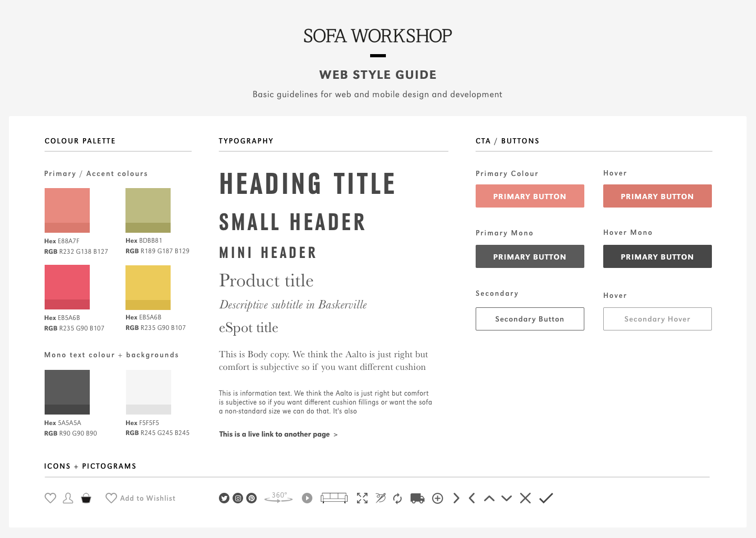Click the left chevron arrow icon
This screenshot has height=538, width=756.
click(472, 498)
